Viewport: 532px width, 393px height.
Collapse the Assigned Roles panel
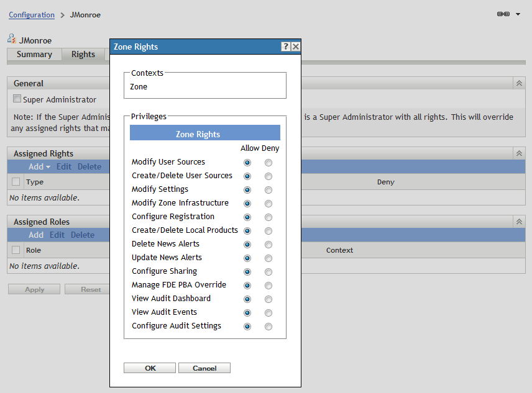click(519, 222)
